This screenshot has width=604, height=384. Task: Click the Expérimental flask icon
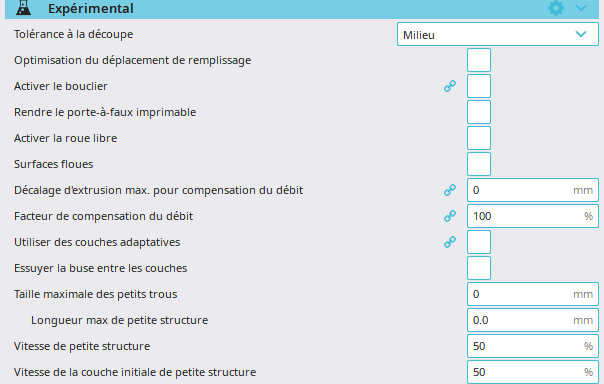(23, 8)
